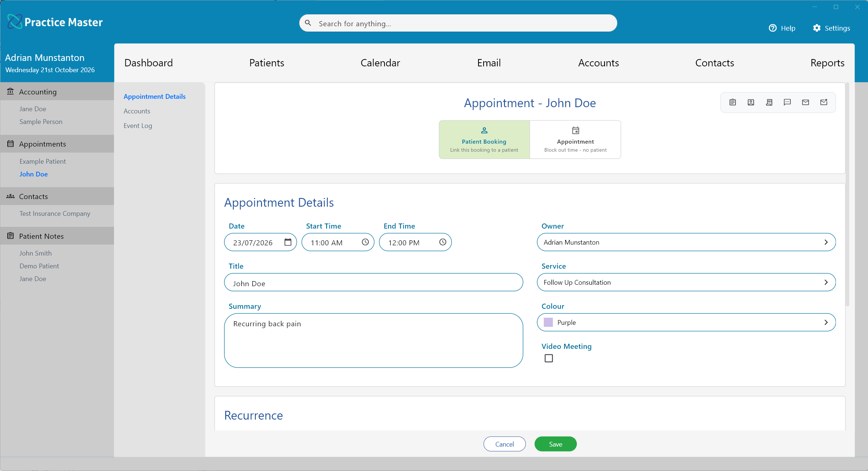Click the person icon on Patient Booking
The width and height of the screenshot is (868, 471).
tap(484, 130)
